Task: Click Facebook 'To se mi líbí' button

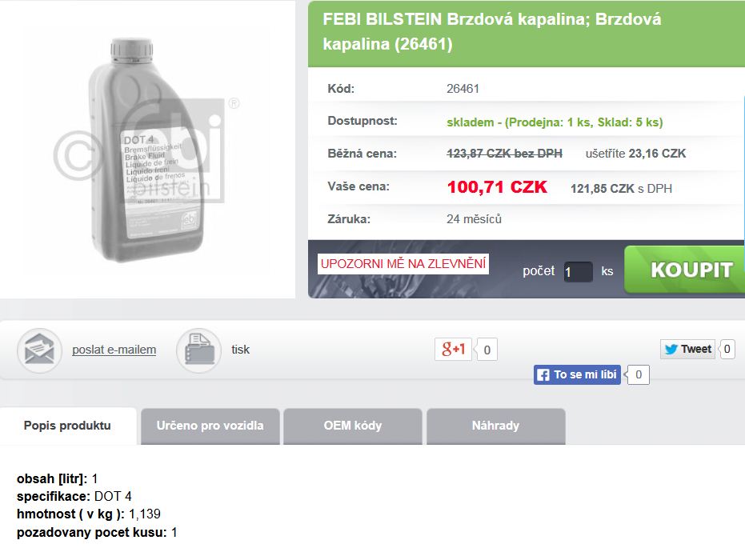Action: (577, 374)
